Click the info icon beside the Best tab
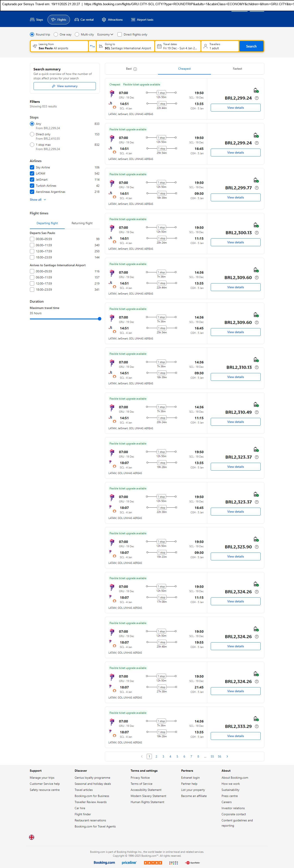 click(x=135, y=69)
